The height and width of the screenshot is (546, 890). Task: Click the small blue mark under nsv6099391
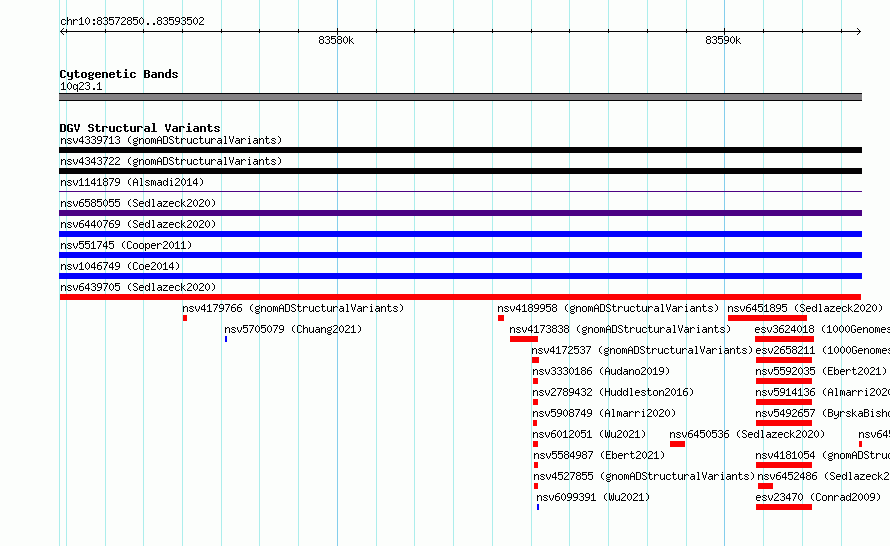[538, 507]
